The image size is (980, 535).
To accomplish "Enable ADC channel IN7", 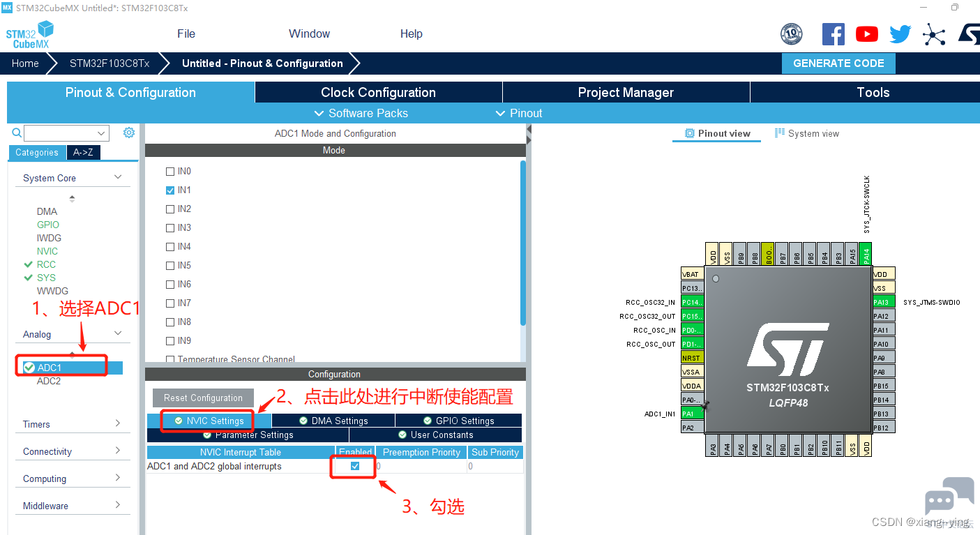I will [170, 303].
